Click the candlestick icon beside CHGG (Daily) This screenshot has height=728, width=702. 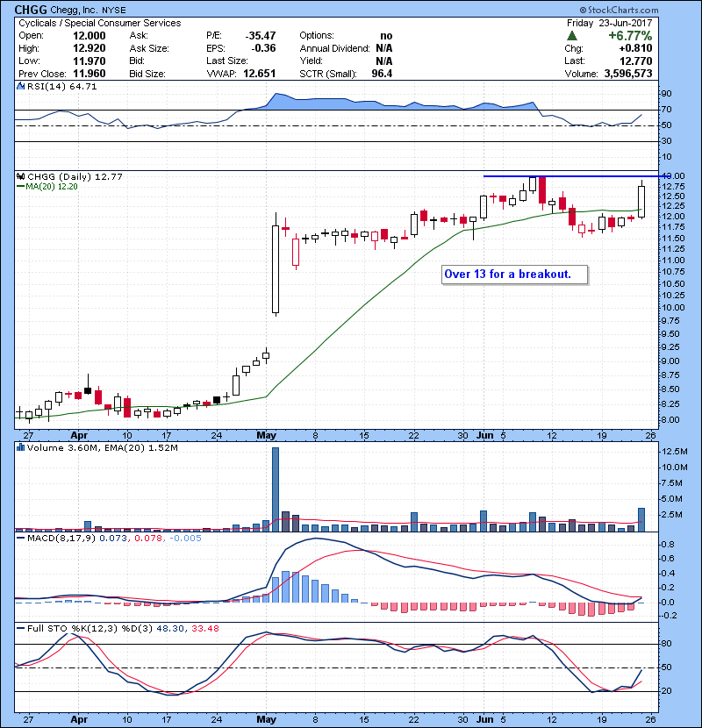(x=20, y=177)
